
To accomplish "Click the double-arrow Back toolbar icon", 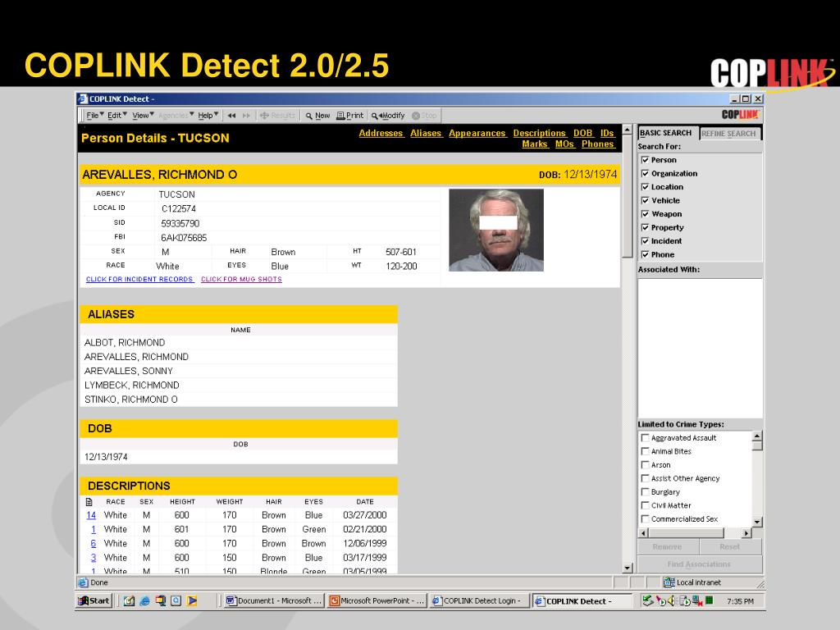I will click(231, 115).
